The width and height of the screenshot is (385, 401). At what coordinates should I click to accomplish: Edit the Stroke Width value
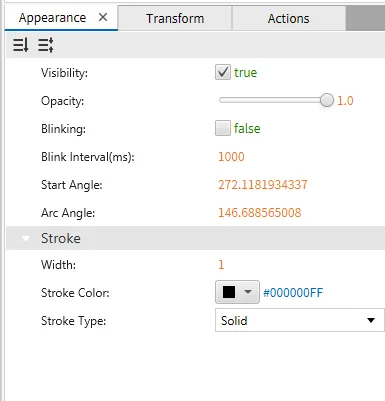click(221, 265)
